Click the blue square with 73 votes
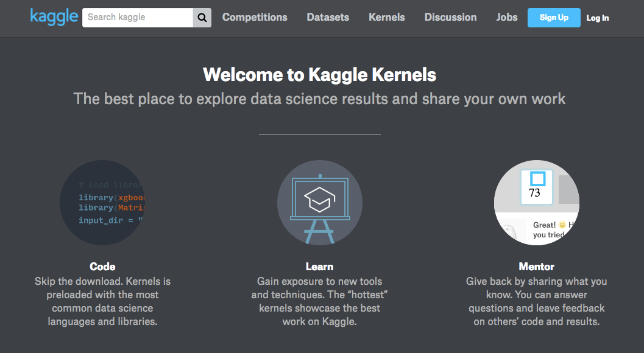 (x=537, y=186)
